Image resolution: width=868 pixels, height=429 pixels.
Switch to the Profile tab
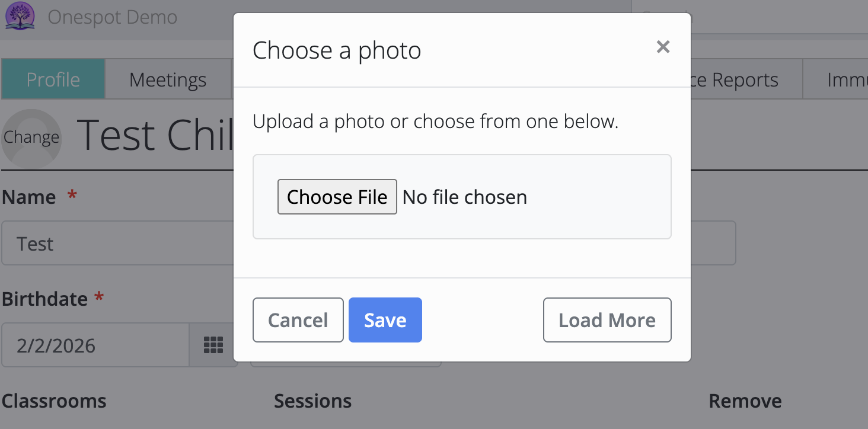53,79
